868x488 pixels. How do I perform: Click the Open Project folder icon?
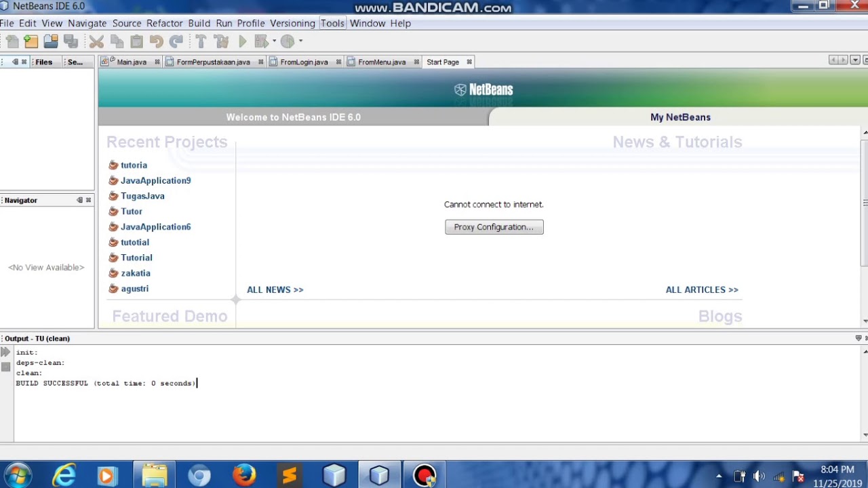51,42
